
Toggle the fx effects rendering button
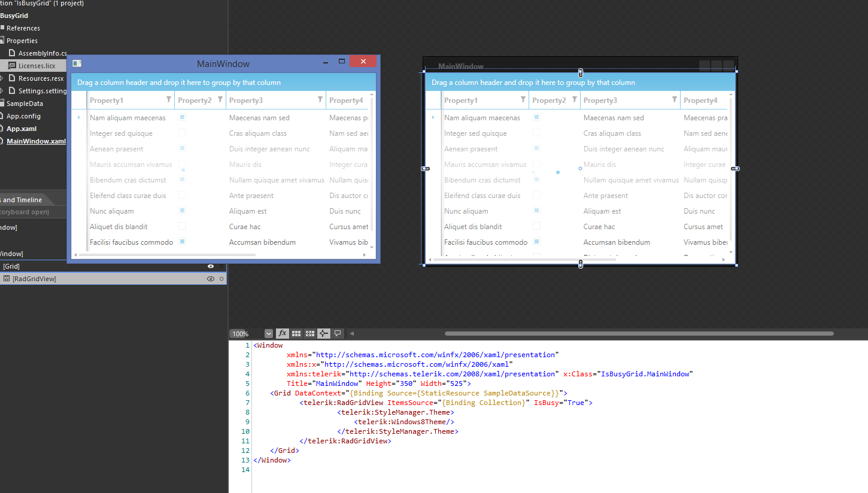pos(282,333)
